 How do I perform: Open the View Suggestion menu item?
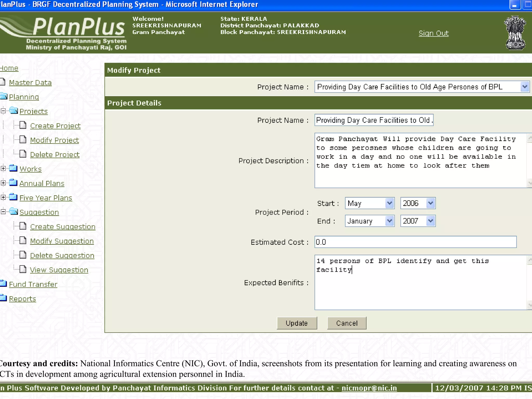tap(59, 270)
